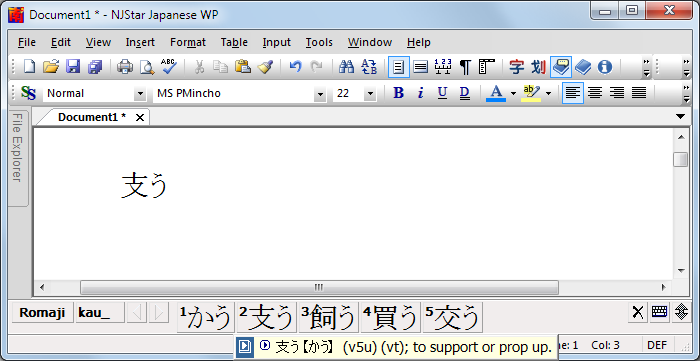
Task: Choose candidate 4 買う
Action: [390, 317]
